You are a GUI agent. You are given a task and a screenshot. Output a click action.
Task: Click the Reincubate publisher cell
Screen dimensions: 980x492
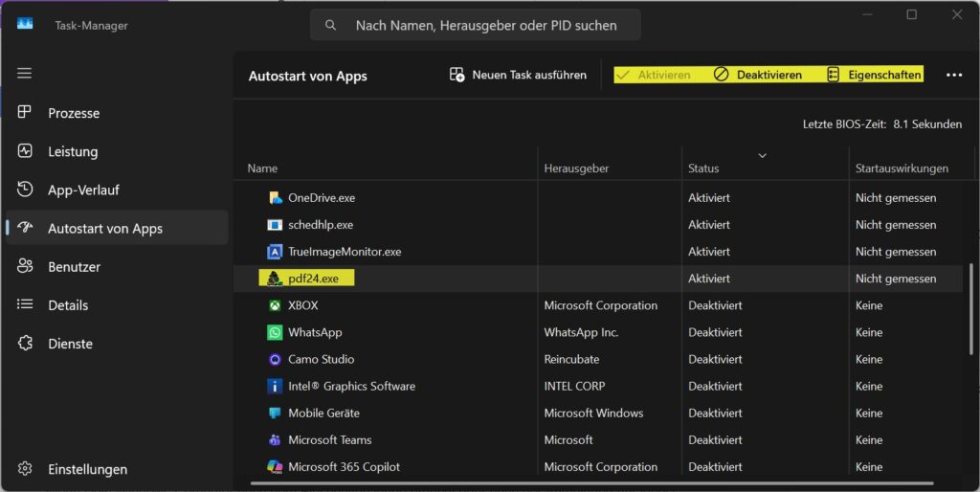(x=571, y=359)
